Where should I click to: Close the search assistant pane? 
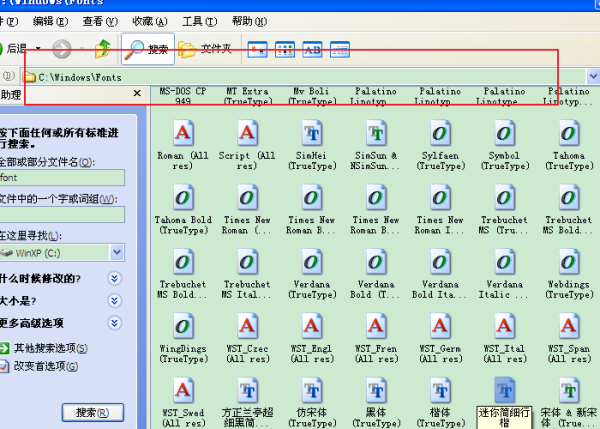(x=137, y=93)
